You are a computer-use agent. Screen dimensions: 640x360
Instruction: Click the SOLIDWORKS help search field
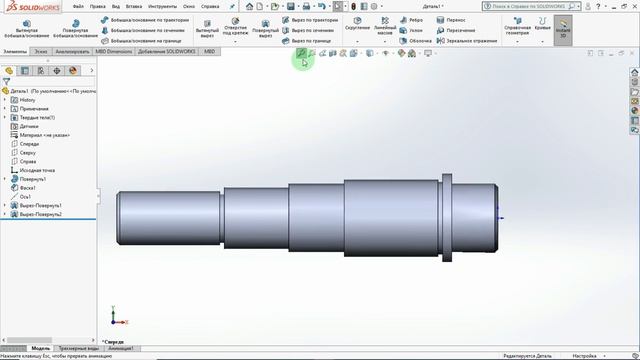pos(529,7)
